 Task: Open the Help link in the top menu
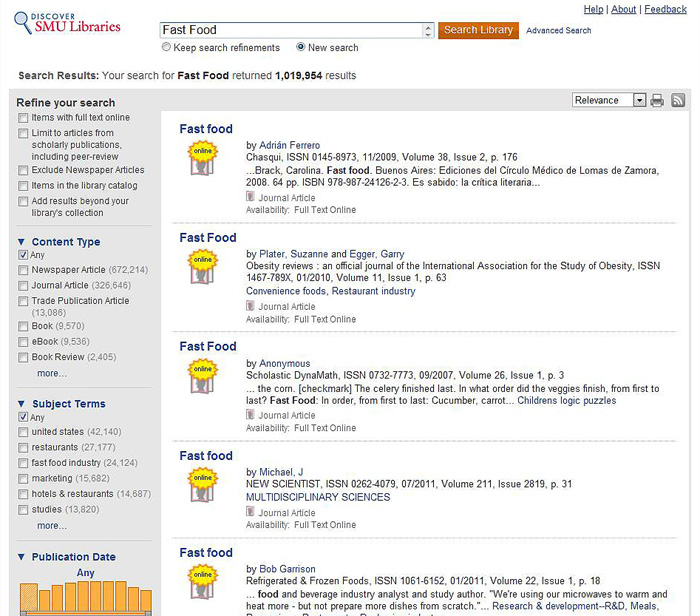[x=593, y=9]
